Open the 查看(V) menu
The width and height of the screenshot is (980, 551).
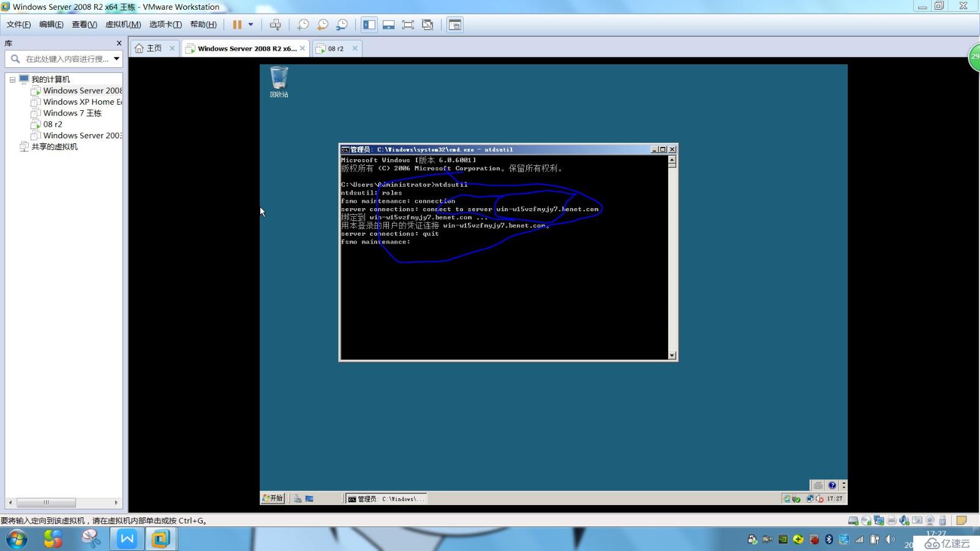(x=85, y=24)
